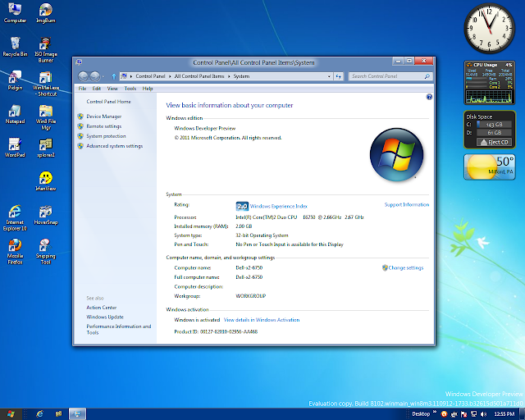Click Change settings link
This screenshot has width=525, height=420.
406,268
